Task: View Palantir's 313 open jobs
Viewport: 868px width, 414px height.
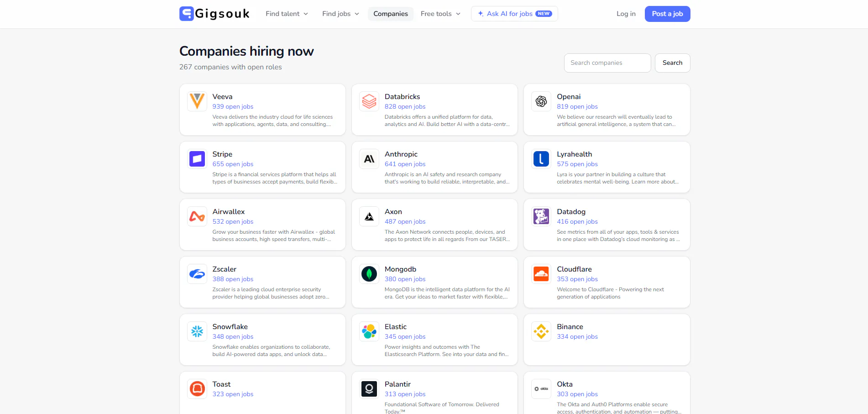Action: pyautogui.click(x=405, y=394)
